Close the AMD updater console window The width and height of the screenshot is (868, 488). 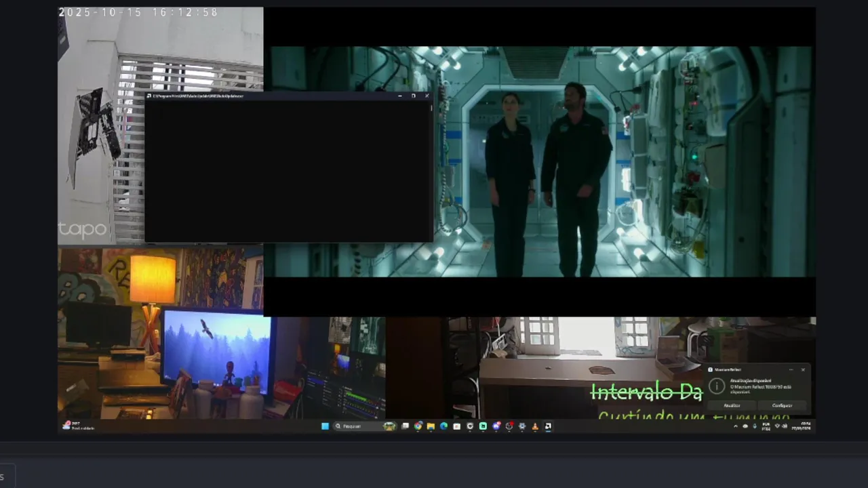(x=427, y=96)
